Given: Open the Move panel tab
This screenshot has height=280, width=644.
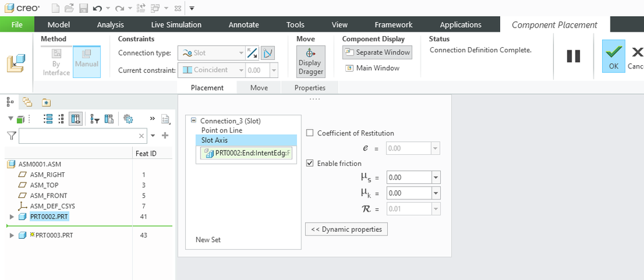Looking at the screenshot, I should click(x=259, y=88).
